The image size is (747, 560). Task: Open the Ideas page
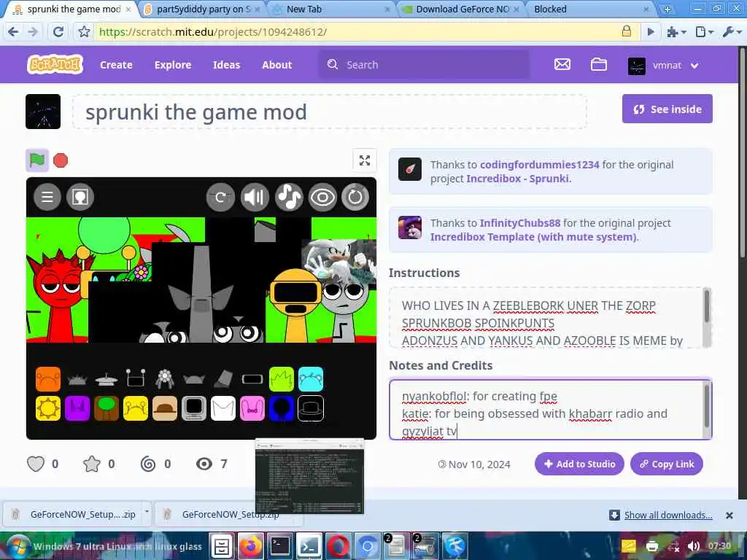pyautogui.click(x=226, y=65)
